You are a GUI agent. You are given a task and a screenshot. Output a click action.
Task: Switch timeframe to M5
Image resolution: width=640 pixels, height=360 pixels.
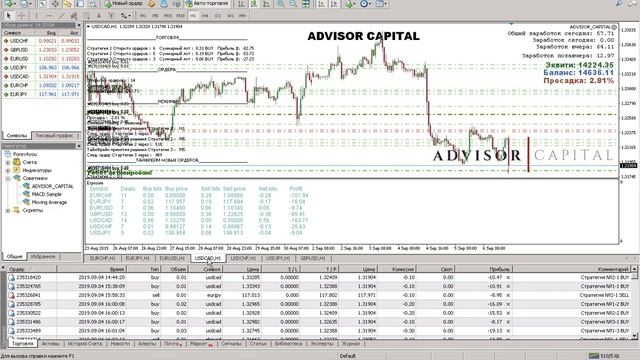pyautogui.click(x=155, y=16)
